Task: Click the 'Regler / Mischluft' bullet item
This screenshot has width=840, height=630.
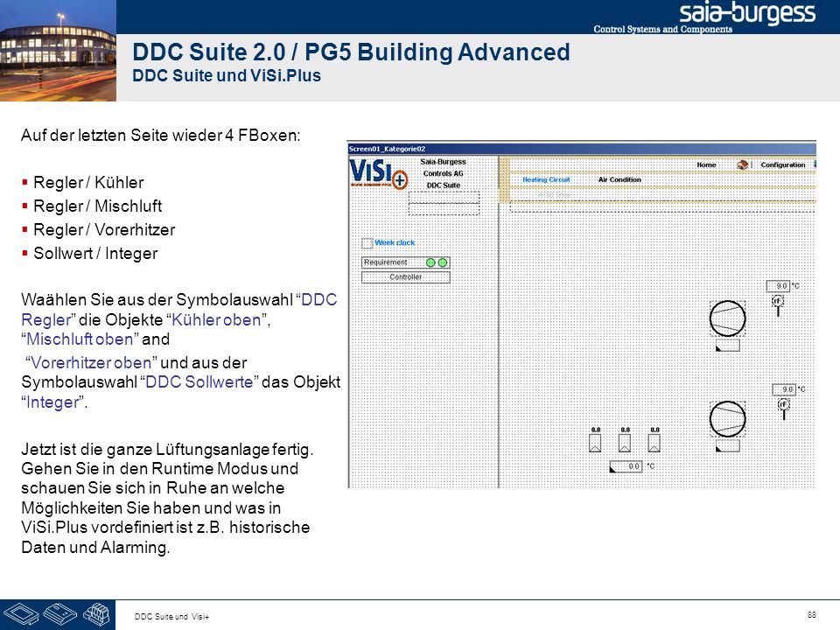Action: coord(97,206)
